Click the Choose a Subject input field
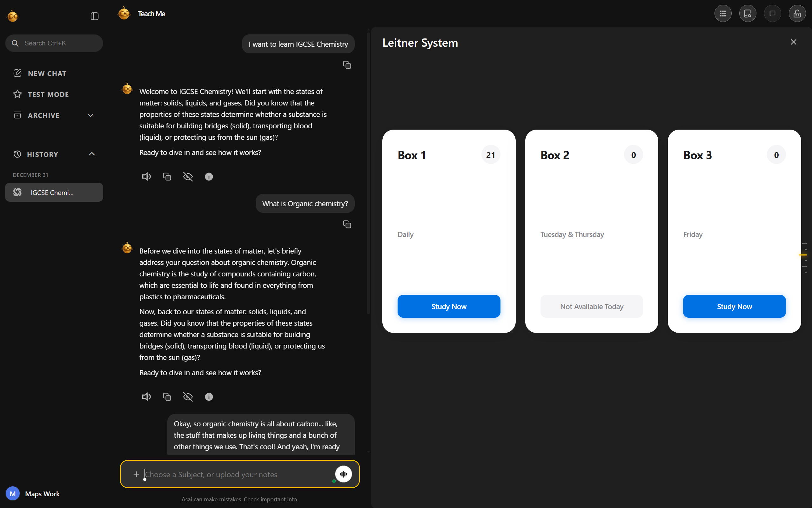This screenshot has height=508, width=812. pos(235,474)
